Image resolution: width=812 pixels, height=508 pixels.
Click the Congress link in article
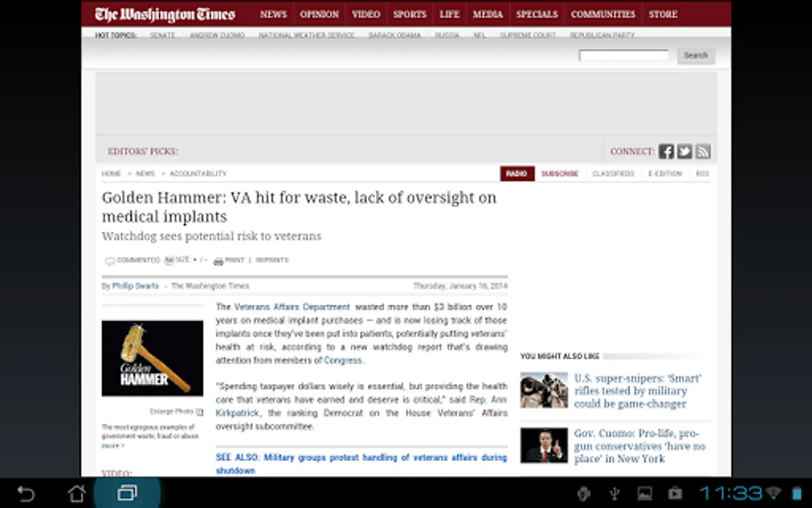tap(343, 360)
